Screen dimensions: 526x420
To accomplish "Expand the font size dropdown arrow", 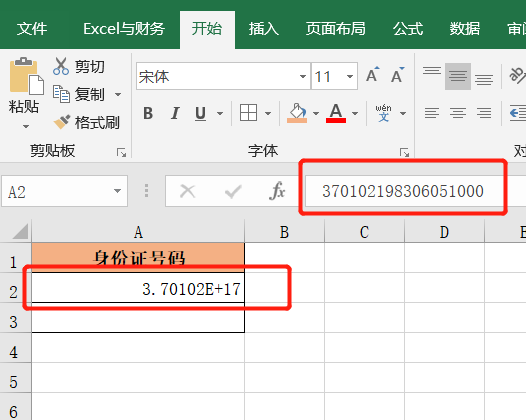I will tap(350, 76).
